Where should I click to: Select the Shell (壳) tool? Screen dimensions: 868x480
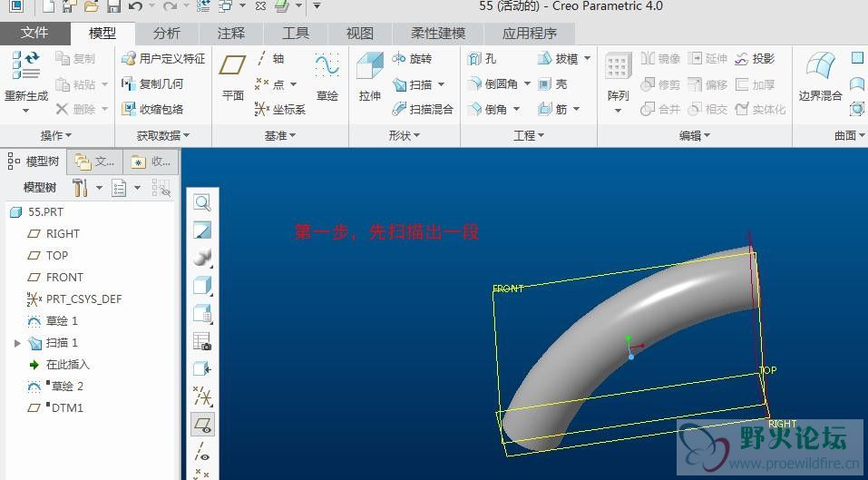552,84
